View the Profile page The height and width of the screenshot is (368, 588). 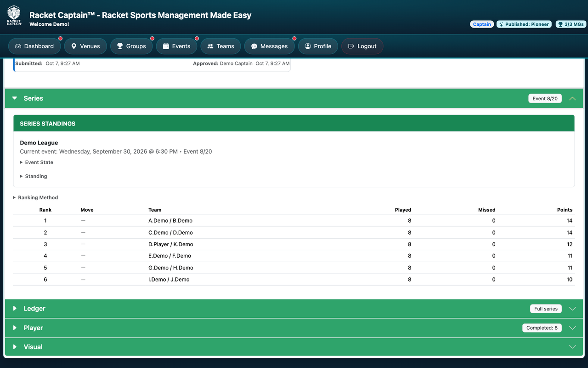click(318, 46)
